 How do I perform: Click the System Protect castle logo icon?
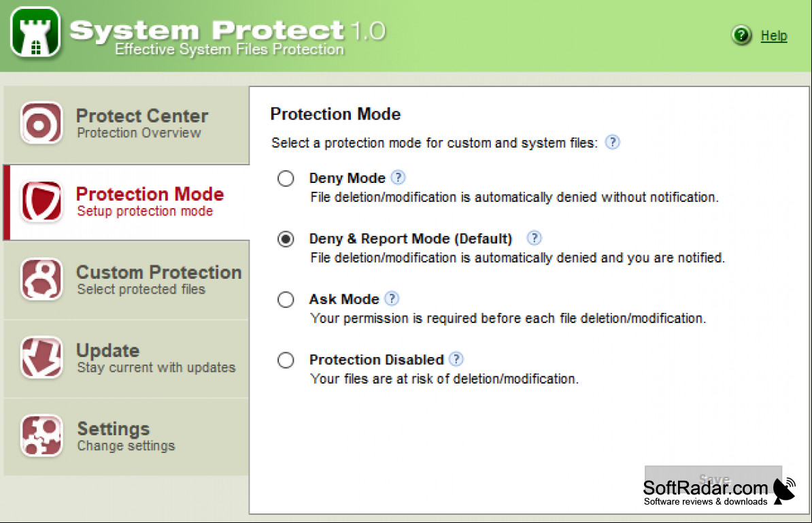35,33
